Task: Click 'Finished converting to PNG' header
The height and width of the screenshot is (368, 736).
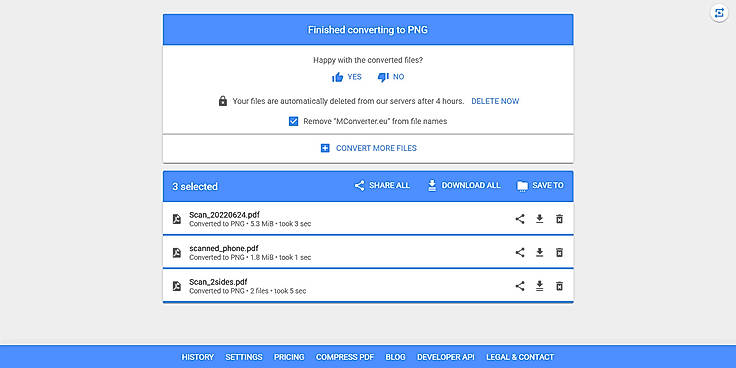Action: 368,30
